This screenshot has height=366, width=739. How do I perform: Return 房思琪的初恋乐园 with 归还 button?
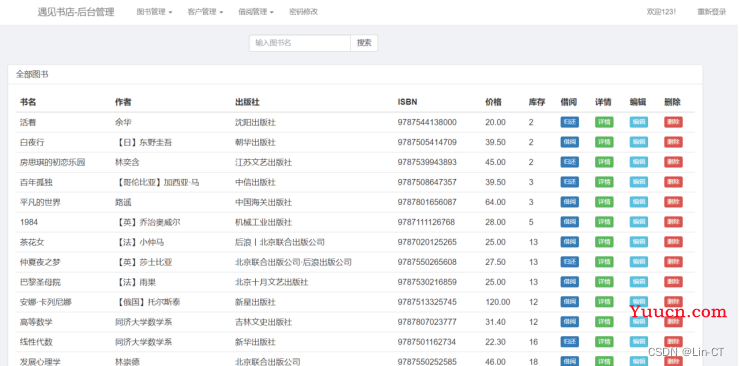pyautogui.click(x=570, y=162)
